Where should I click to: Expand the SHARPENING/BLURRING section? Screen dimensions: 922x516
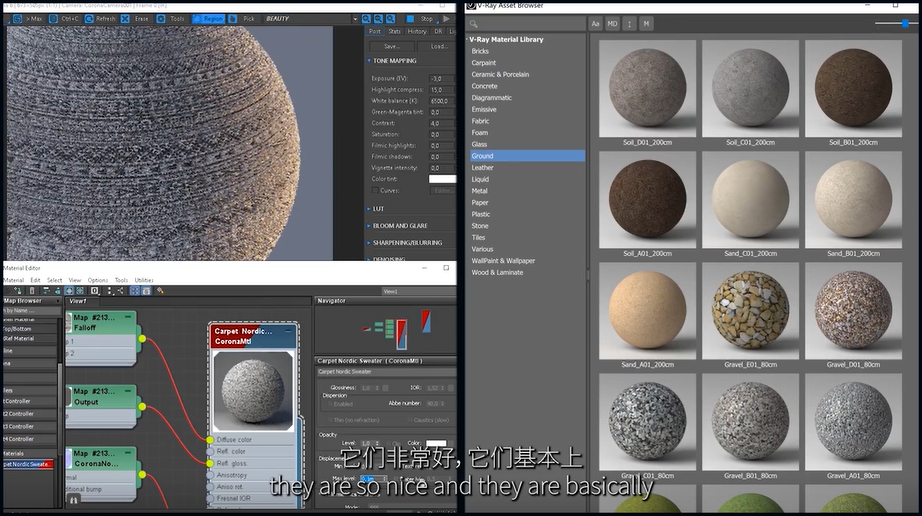tap(369, 242)
